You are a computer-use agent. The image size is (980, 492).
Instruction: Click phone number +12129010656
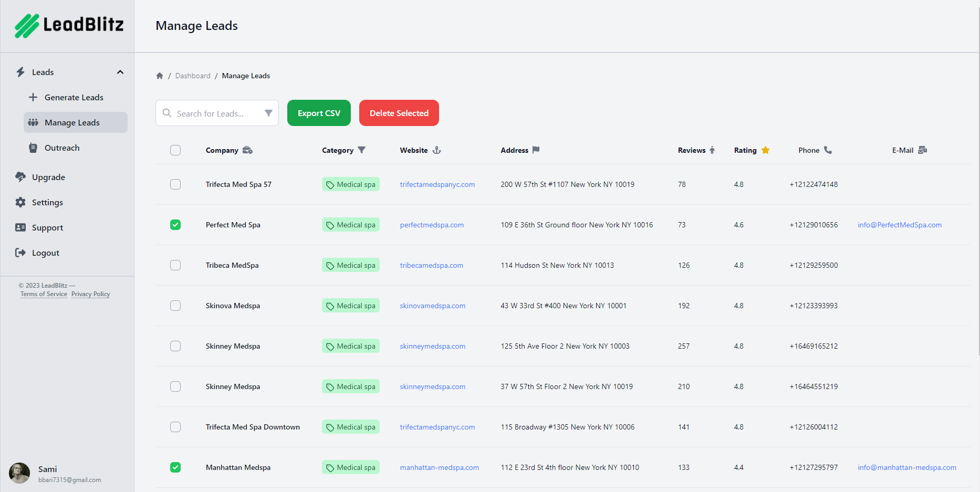click(814, 225)
